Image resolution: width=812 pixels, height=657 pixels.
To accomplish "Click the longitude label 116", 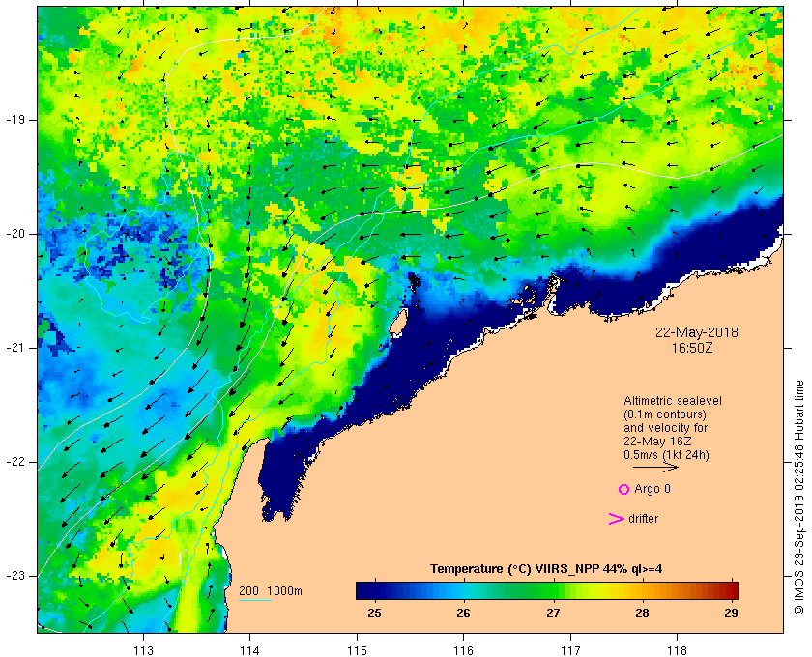I will point(463,650).
